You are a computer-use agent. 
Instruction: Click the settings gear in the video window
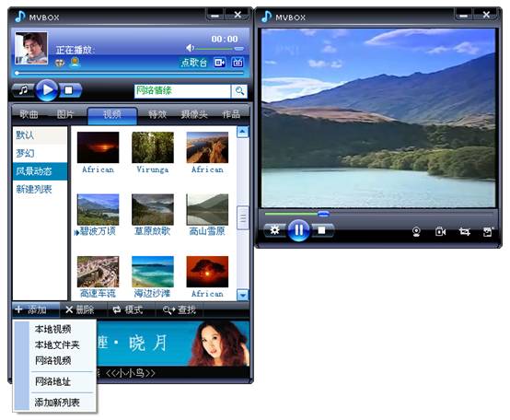(x=275, y=230)
